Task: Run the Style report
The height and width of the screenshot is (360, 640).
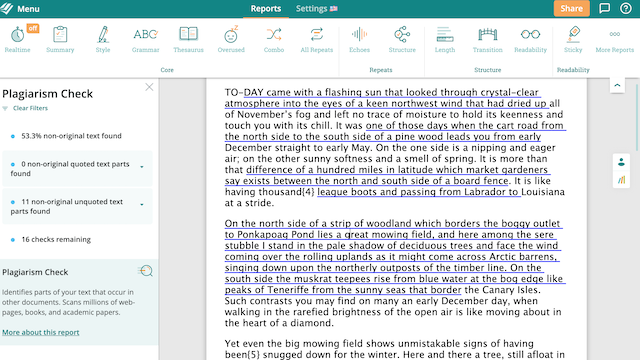Action: click(x=103, y=40)
